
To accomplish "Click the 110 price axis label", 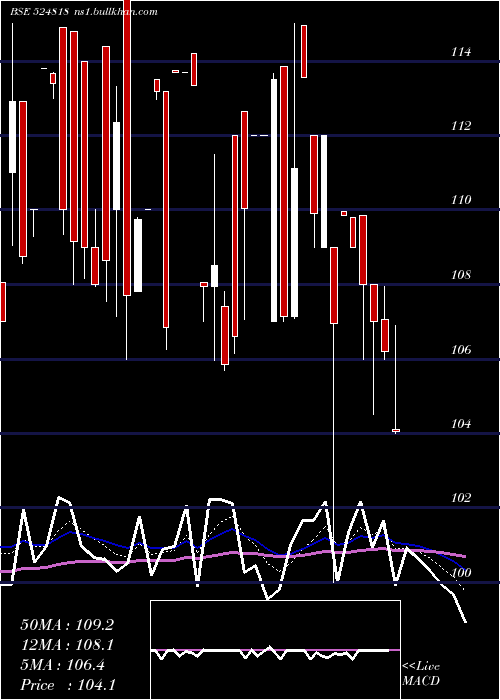I will click(460, 200).
